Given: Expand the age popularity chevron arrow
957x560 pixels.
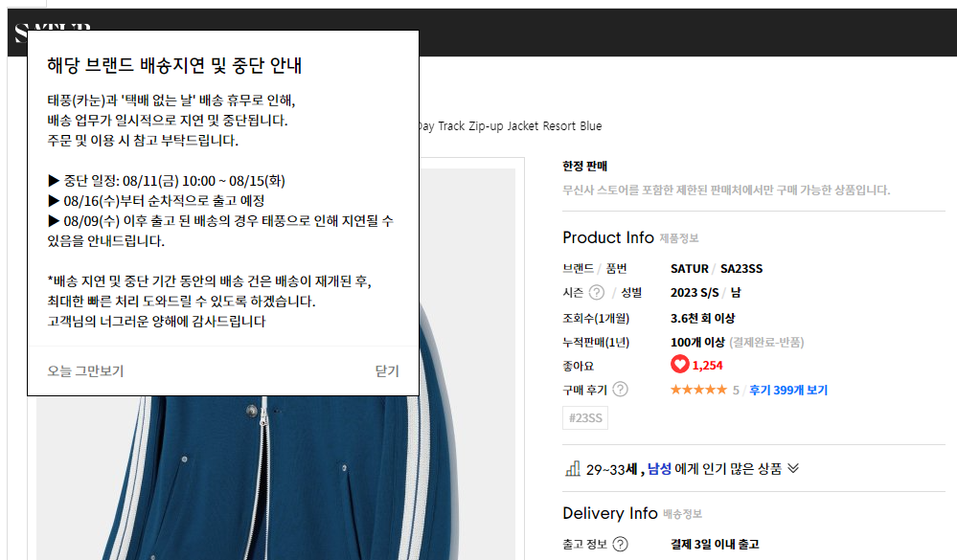Looking at the screenshot, I should coord(793,468).
